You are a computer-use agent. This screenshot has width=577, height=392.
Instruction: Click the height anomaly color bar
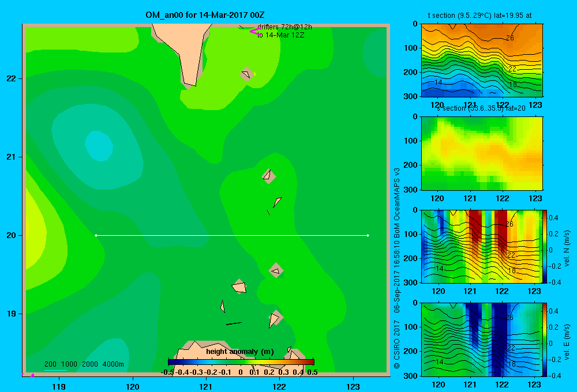pos(241,362)
